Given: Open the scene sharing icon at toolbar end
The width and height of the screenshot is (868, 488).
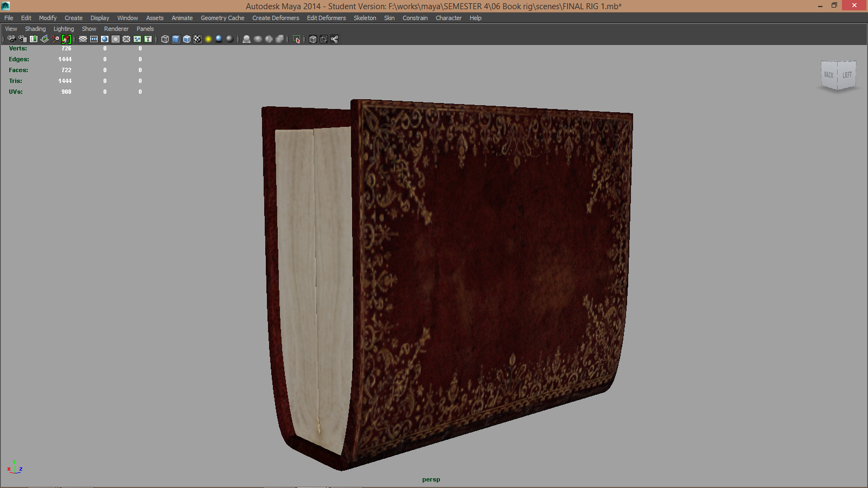Looking at the screenshot, I should point(335,39).
